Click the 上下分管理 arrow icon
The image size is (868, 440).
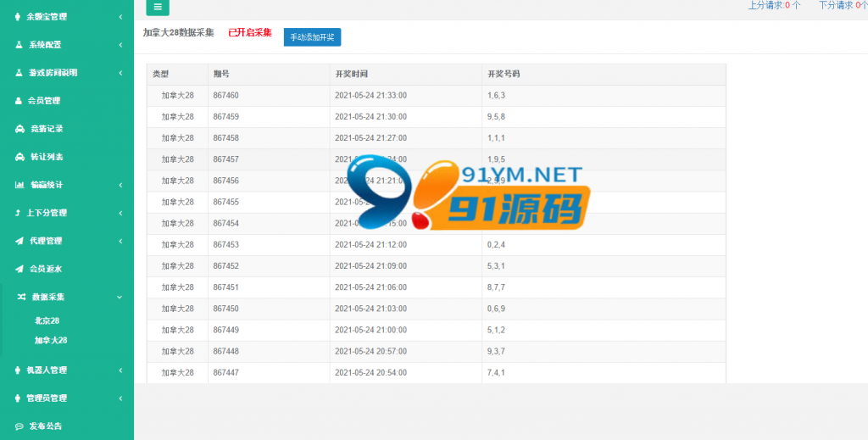(x=18, y=213)
